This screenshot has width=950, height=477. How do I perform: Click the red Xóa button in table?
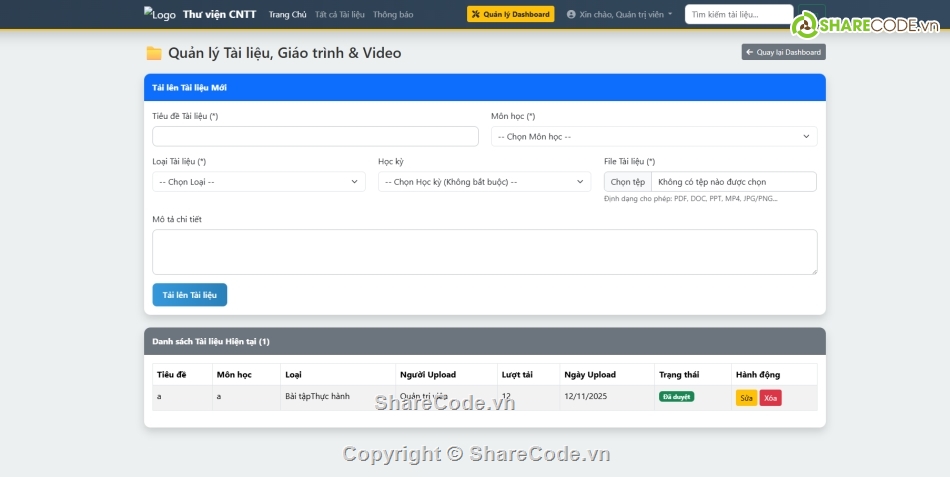coord(770,398)
